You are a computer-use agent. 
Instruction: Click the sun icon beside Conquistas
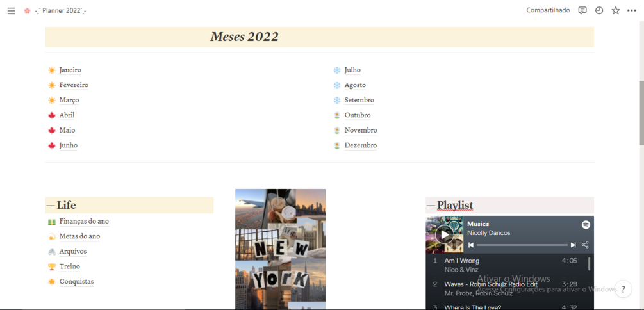point(52,282)
